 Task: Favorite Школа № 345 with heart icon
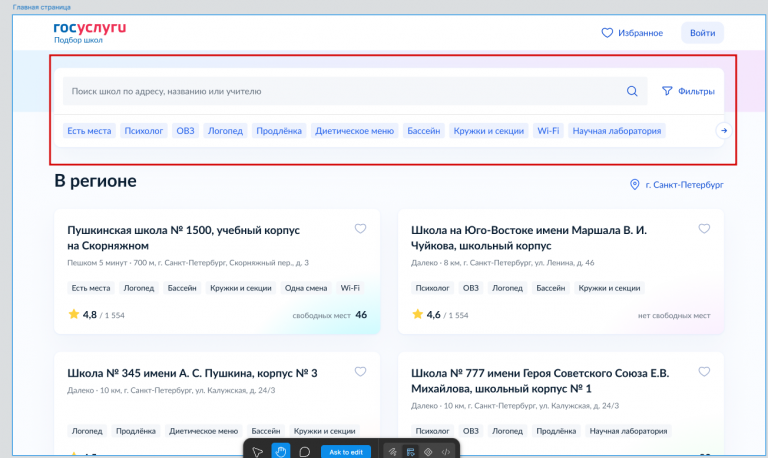[360, 372]
